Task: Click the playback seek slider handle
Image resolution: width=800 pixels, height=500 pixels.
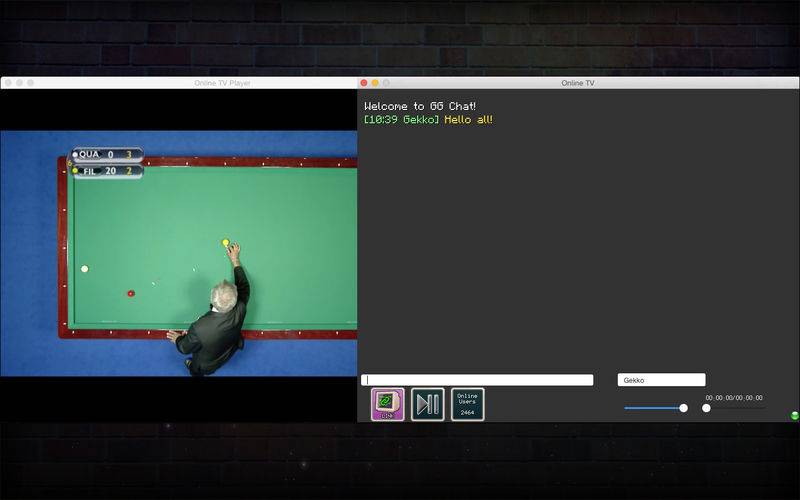Action: (706, 408)
